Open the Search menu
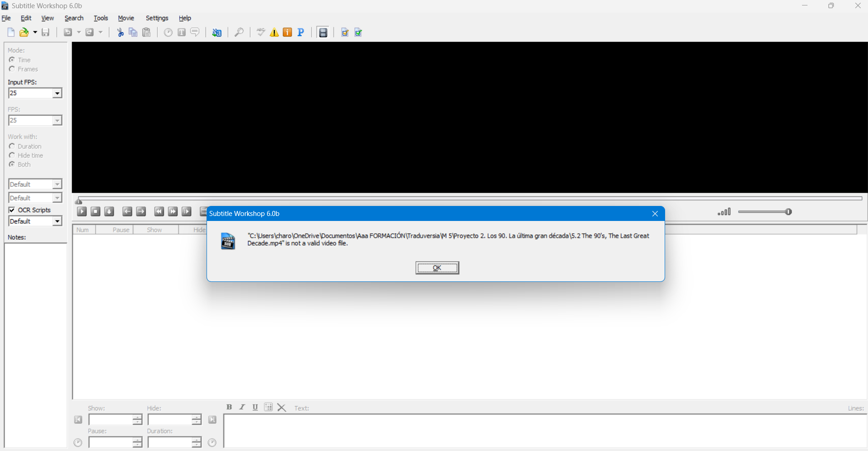 pyautogui.click(x=74, y=18)
